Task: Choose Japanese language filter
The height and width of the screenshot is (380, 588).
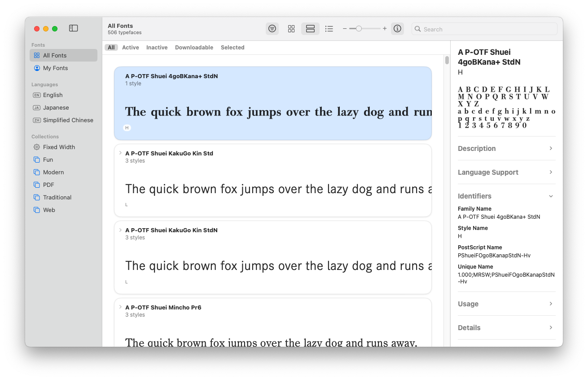Action: tap(63, 107)
